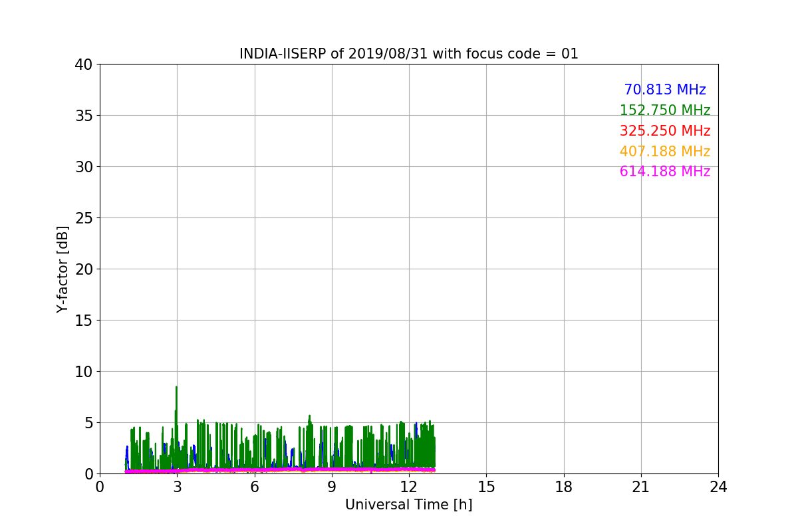Click the plot title INDIA-IISERP of 2019/08/31
Image resolution: width=798 pixels, height=532 pixels.
click(x=408, y=54)
